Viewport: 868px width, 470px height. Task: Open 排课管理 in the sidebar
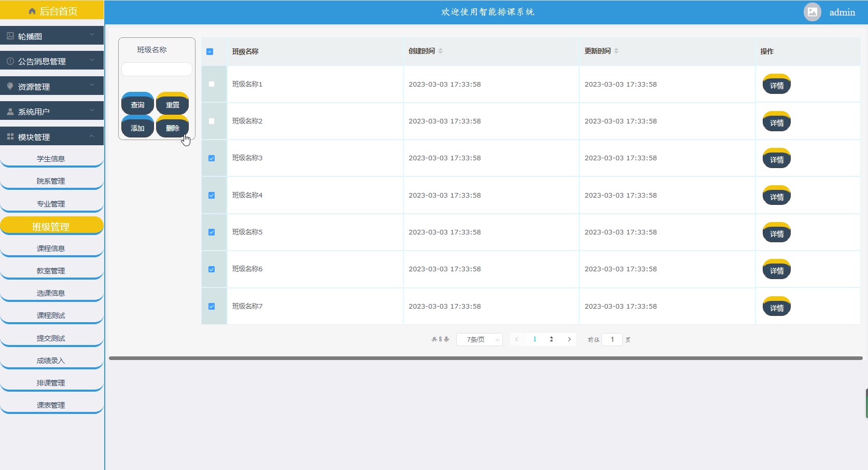pos(51,383)
